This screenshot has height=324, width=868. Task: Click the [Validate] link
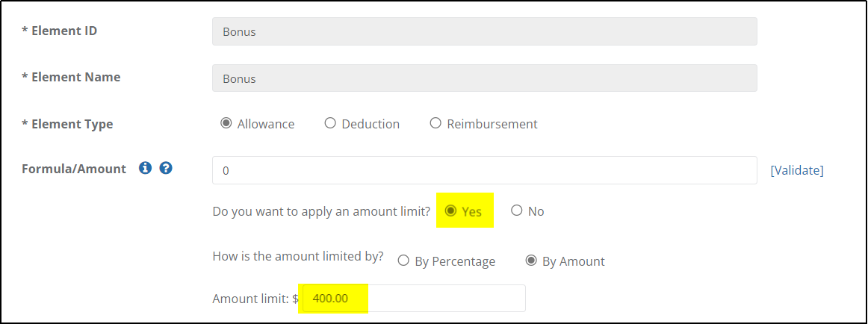[x=796, y=170]
